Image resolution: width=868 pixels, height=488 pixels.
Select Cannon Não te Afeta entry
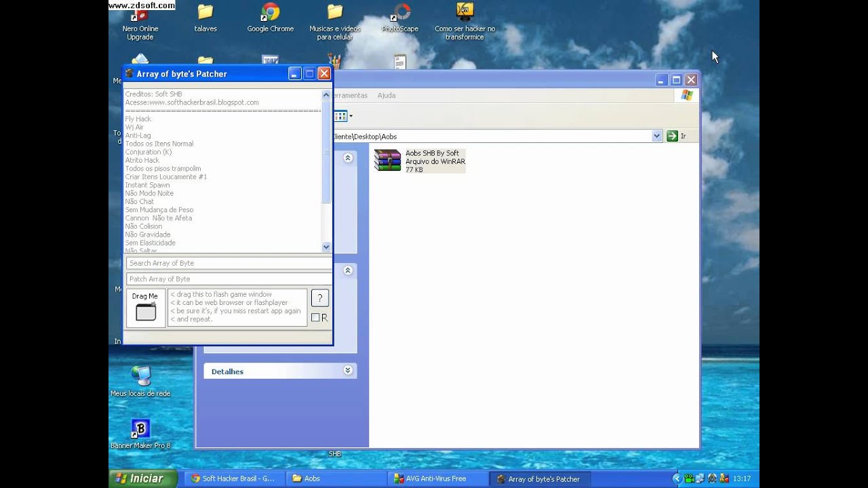159,218
